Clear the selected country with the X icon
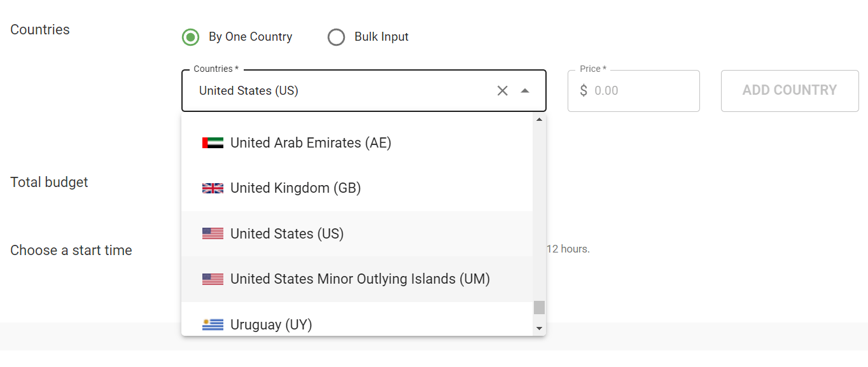Image resolution: width=868 pixels, height=367 pixels. coord(502,91)
